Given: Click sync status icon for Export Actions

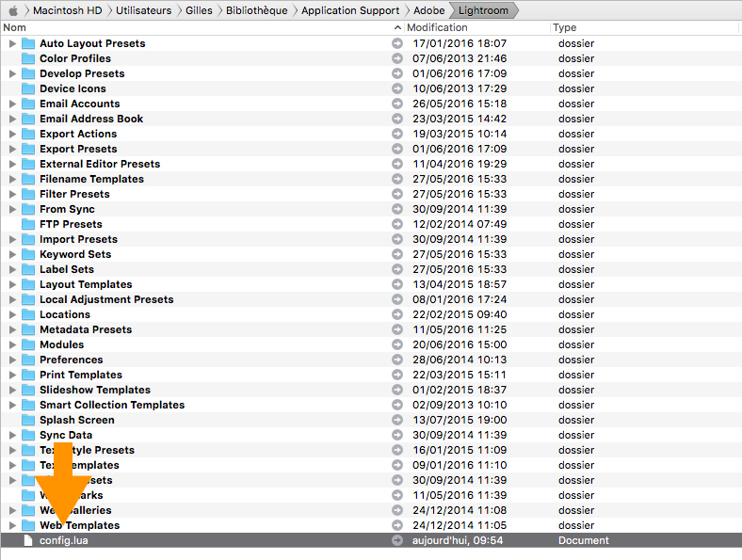Looking at the screenshot, I should (397, 134).
